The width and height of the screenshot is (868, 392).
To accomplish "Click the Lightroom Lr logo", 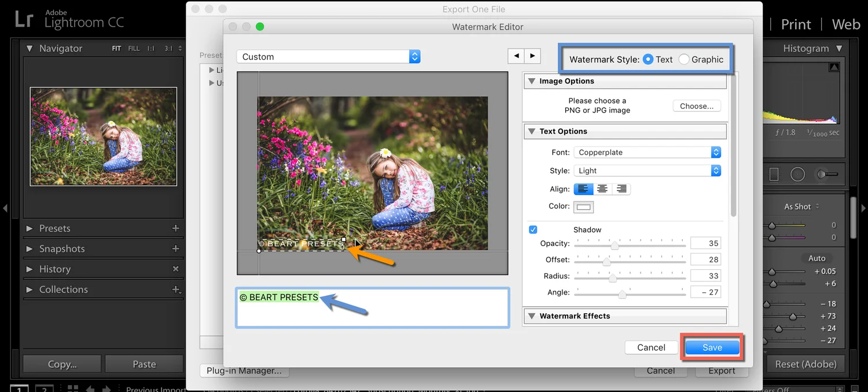I will click(x=23, y=19).
